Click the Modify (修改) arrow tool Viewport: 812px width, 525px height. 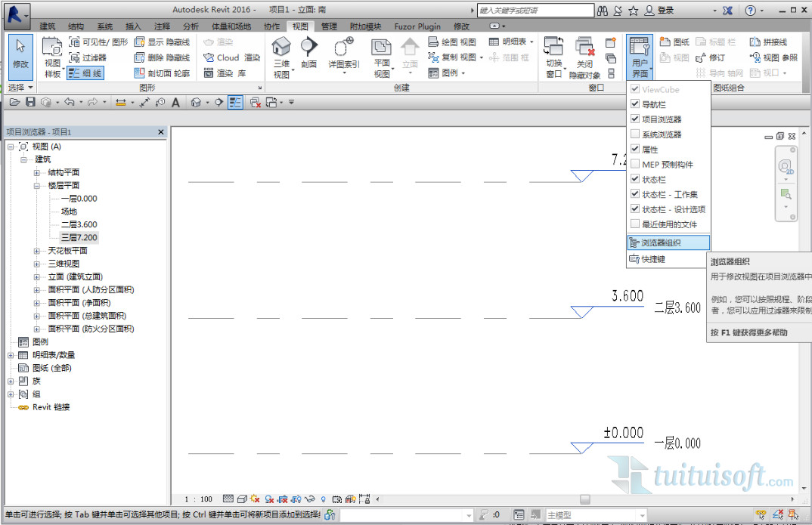(20, 51)
